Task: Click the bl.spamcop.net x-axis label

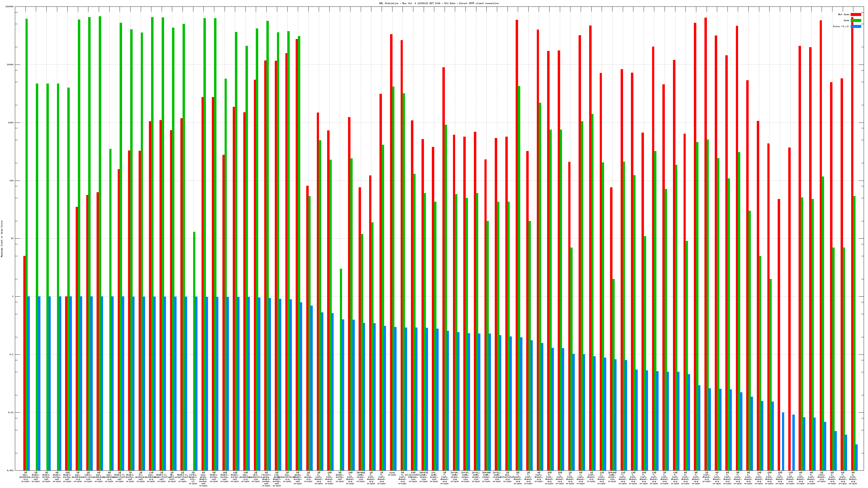Action: pyautogui.click(x=141, y=477)
